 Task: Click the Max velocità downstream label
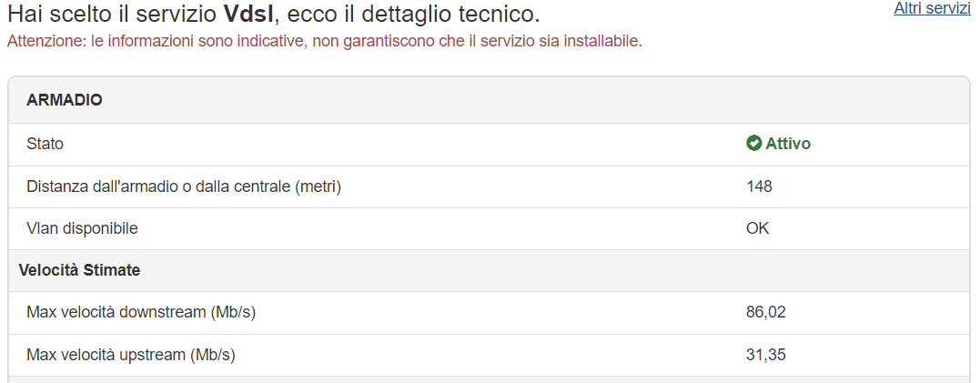point(141,312)
